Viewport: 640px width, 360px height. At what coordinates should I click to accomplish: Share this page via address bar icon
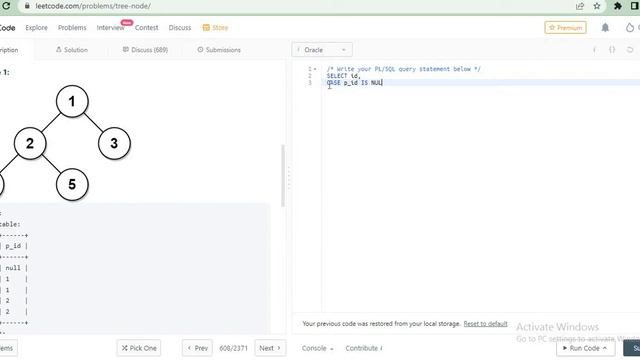coord(580,6)
